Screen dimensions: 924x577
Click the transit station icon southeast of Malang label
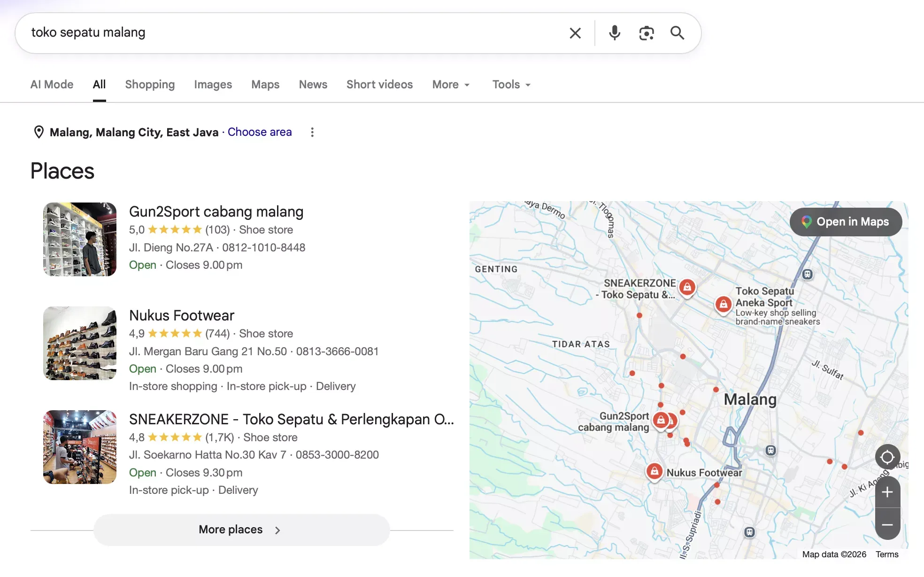[770, 450]
